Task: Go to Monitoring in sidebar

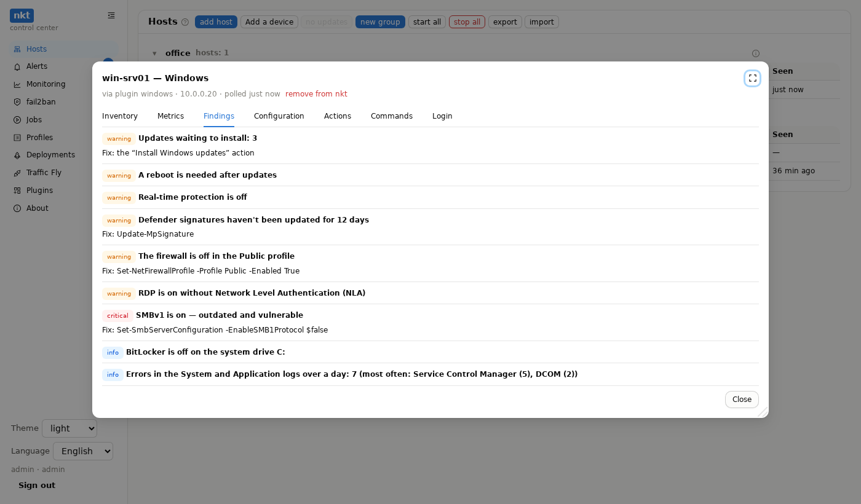Action: (63, 84)
